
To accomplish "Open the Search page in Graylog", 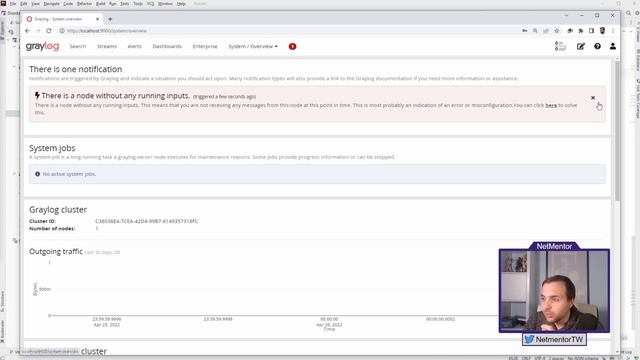I will coord(78,47).
